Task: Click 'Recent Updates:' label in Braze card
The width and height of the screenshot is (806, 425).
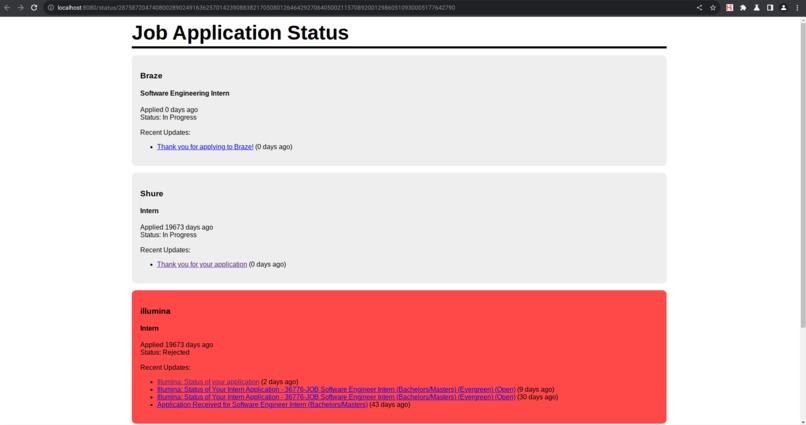Action: point(165,132)
